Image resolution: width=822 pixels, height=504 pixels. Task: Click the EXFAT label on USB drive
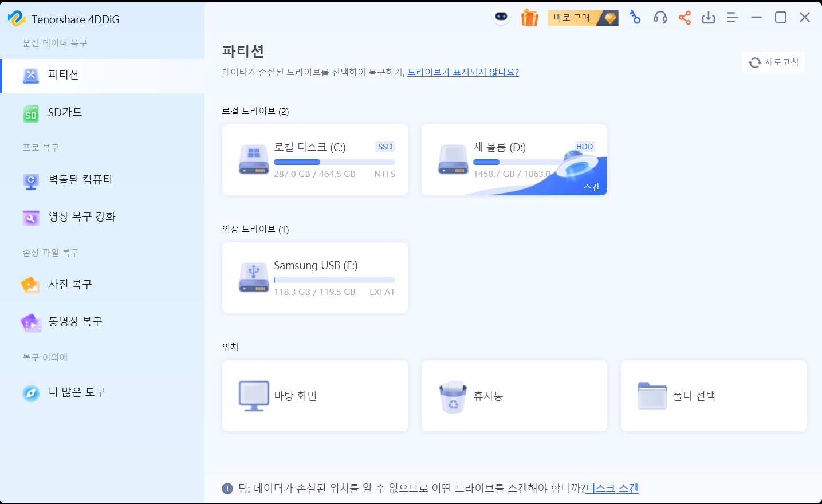382,292
